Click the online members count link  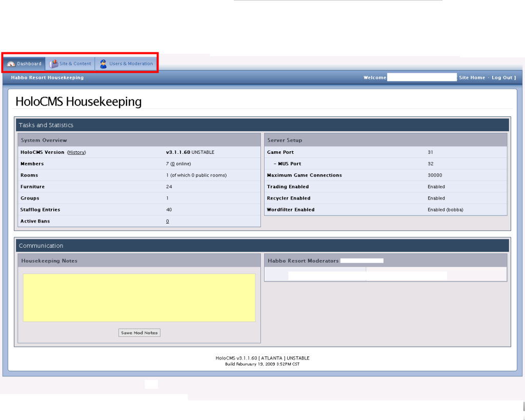(172, 164)
